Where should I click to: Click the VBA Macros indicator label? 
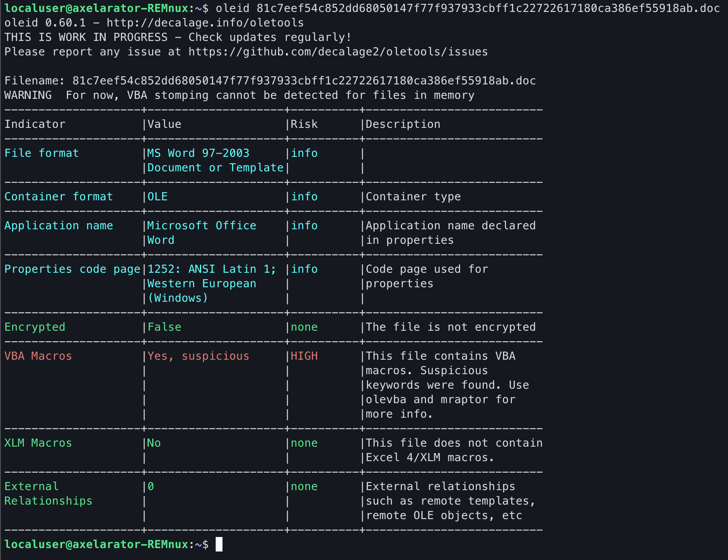tap(38, 356)
